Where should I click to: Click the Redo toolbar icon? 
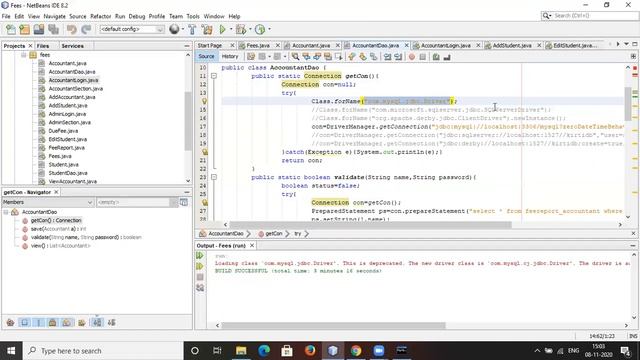(x=86, y=29)
